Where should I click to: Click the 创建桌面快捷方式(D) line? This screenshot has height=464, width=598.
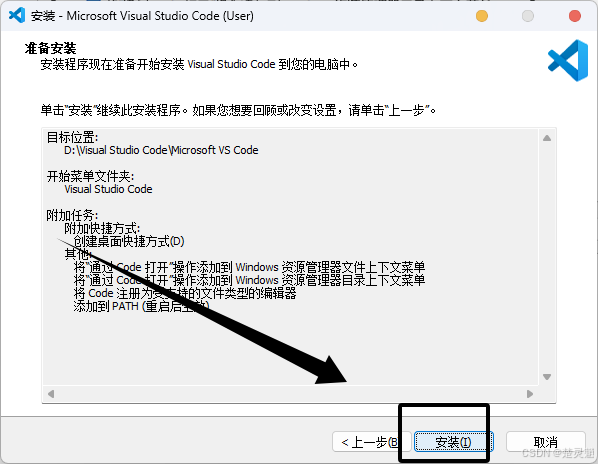click(x=129, y=241)
